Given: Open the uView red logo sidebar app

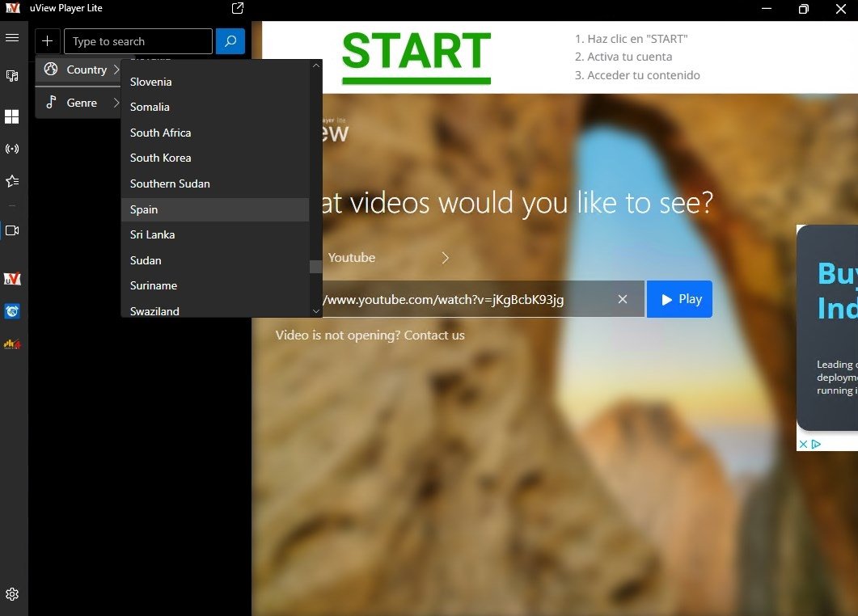Looking at the screenshot, I should tap(12, 279).
